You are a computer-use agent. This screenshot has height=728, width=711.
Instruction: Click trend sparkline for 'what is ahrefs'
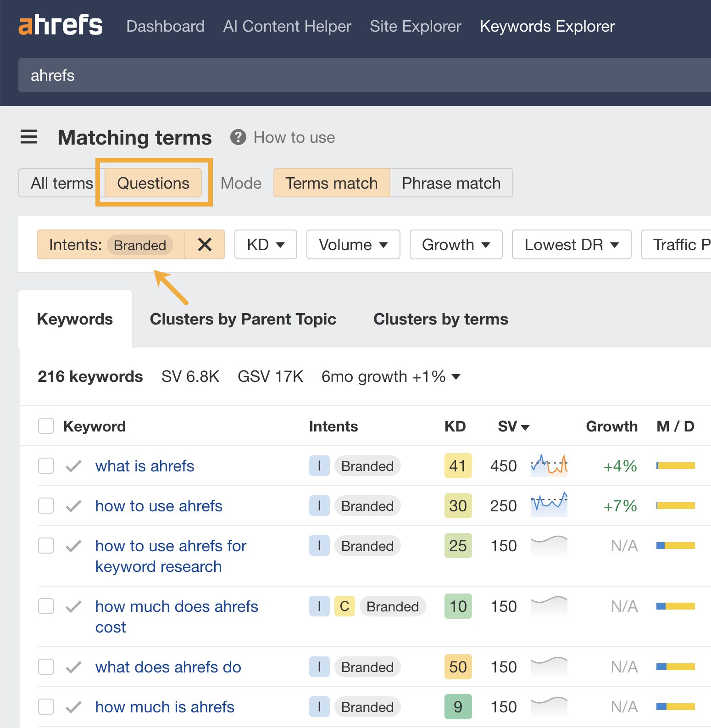[549, 466]
